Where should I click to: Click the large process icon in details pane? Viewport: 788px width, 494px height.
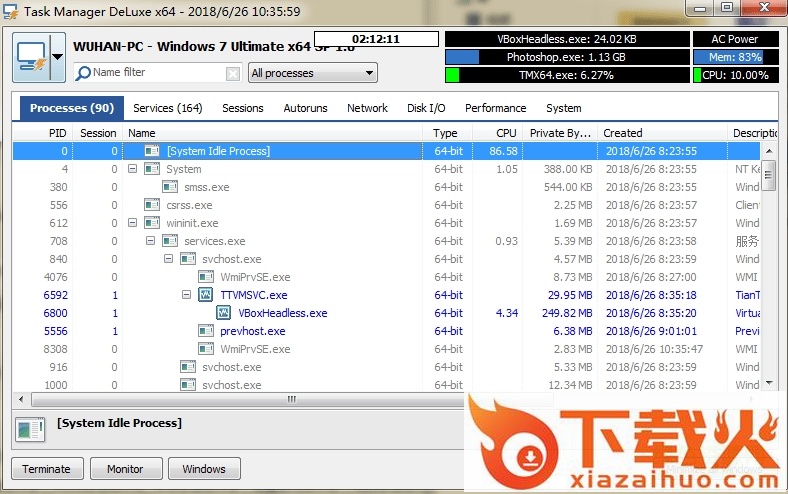pos(30,429)
